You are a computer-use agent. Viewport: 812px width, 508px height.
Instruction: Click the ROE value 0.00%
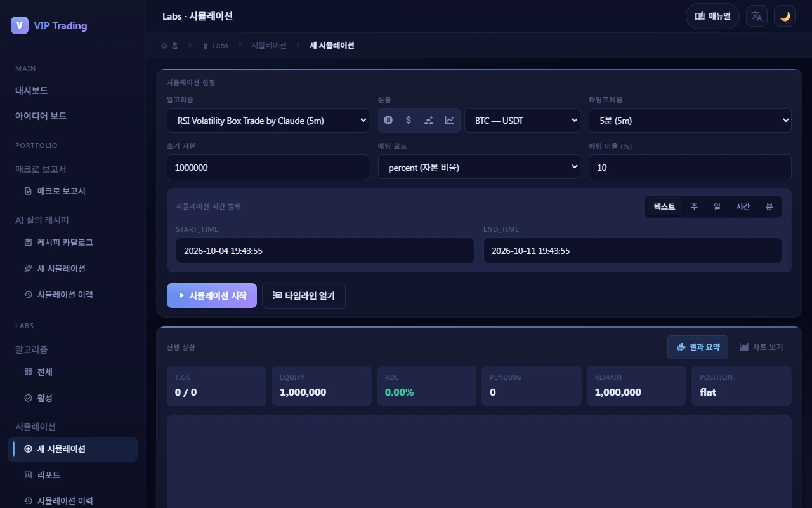pyautogui.click(x=400, y=392)
